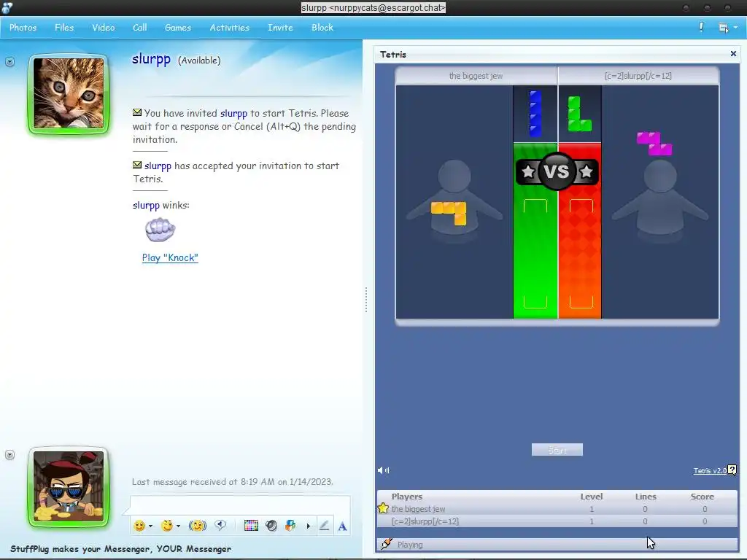Image resolution: width=747 pixels, height=560 pixels.
Task: Mute the Tetris game sound
Action: tap(384, 470)
